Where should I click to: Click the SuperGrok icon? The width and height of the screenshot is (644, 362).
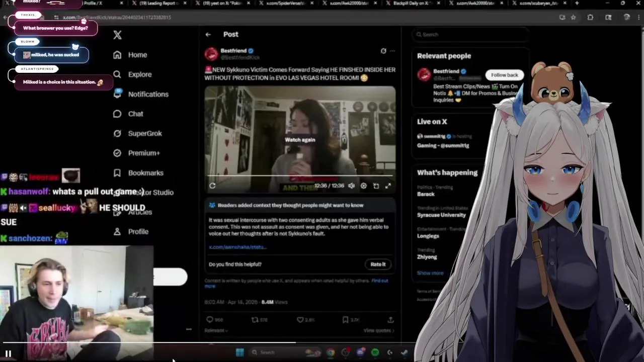[x=117, y=133]
